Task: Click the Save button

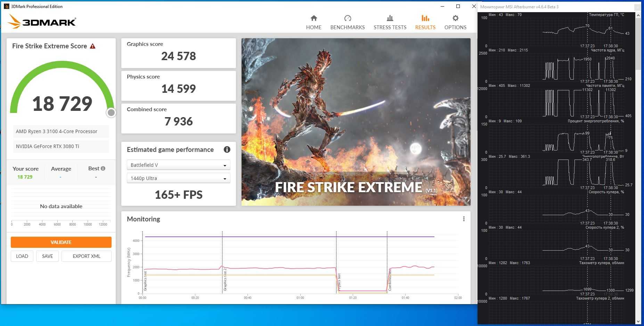Action: point(48,256)
